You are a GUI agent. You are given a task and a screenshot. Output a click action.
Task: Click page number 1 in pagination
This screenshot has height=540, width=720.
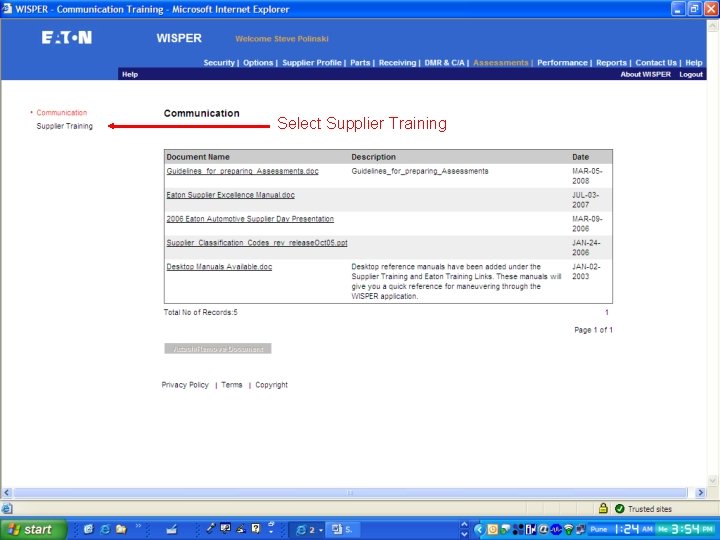tap(607, 312)
